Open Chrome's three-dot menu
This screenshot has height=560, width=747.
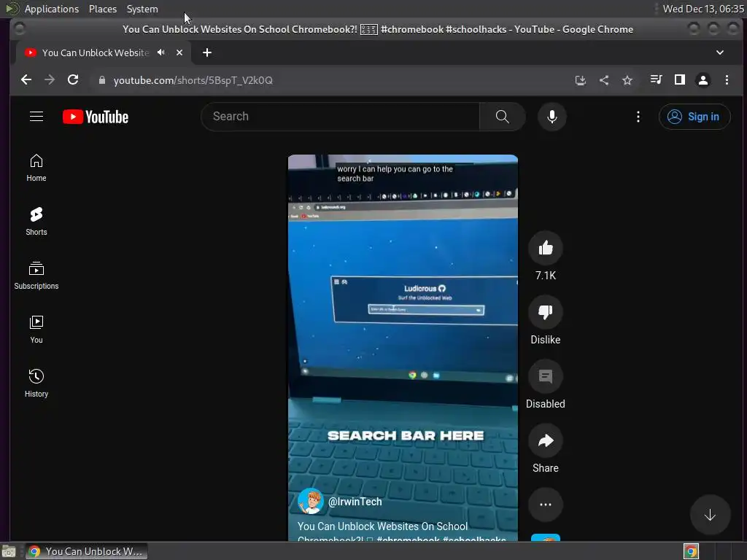pyautogui.click(x=727, y=80)
